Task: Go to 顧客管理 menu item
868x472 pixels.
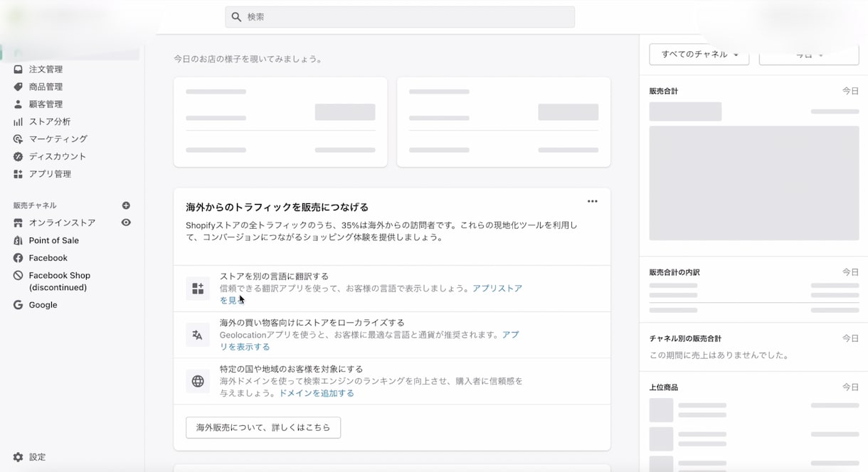Action: pos(46,104)
